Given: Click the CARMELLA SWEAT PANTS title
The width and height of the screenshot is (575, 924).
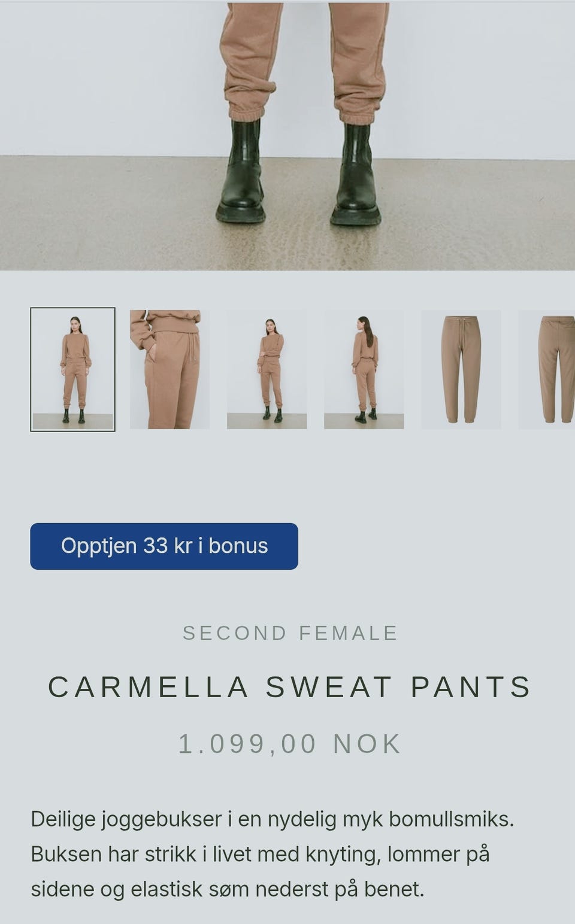Looking at the screenshot, I should point(290,686).
